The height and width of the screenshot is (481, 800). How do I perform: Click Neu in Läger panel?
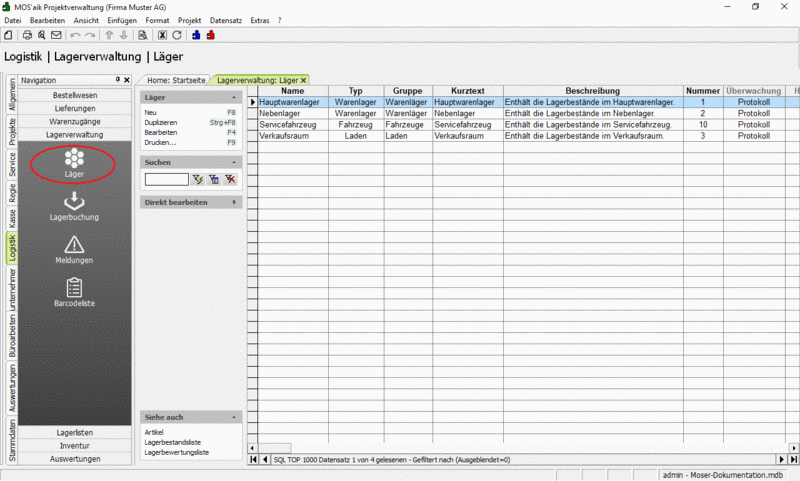tap(151, 112)
